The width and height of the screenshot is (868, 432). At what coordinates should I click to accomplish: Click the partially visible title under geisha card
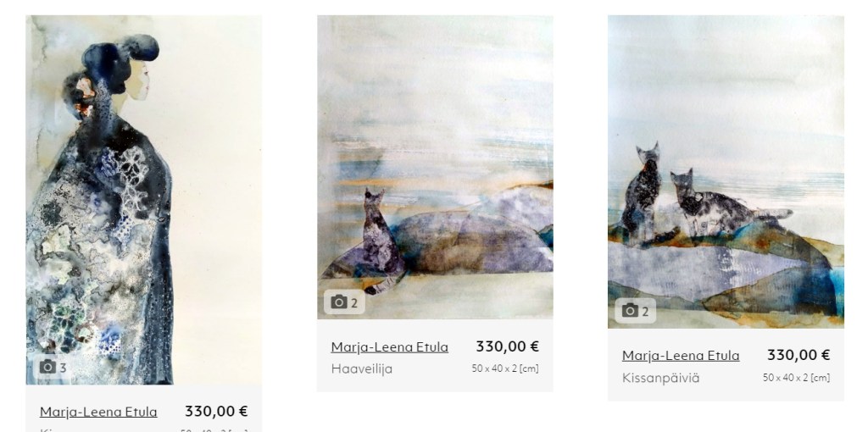47,429
